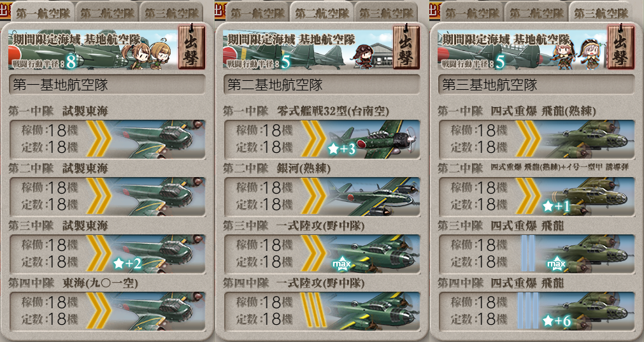Click the max-upgraded 一式陸攻(野中隊) in third squadron

click(x=374, y=254)
